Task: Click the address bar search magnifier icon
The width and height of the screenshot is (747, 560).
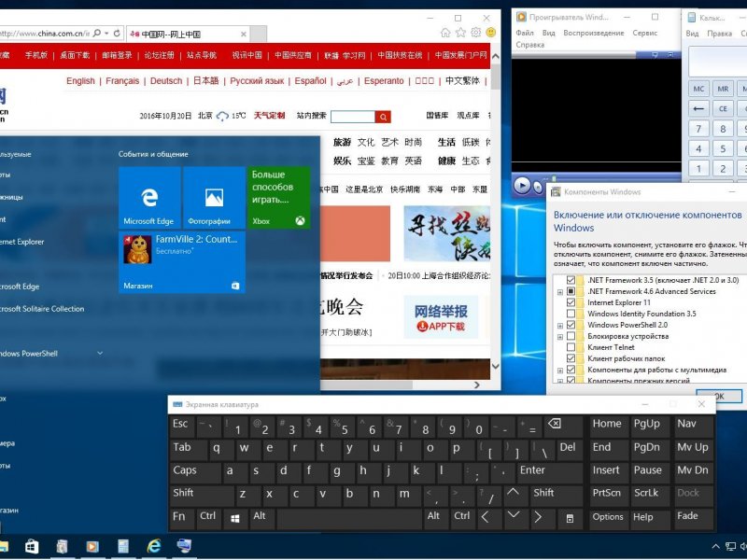Action: tap(97, 34)
